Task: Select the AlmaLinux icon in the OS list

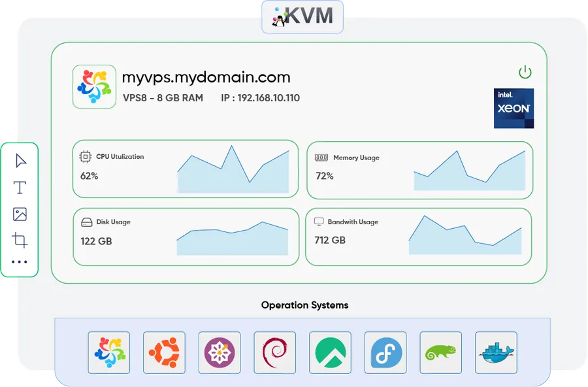Action: click(x=108, y=352)
